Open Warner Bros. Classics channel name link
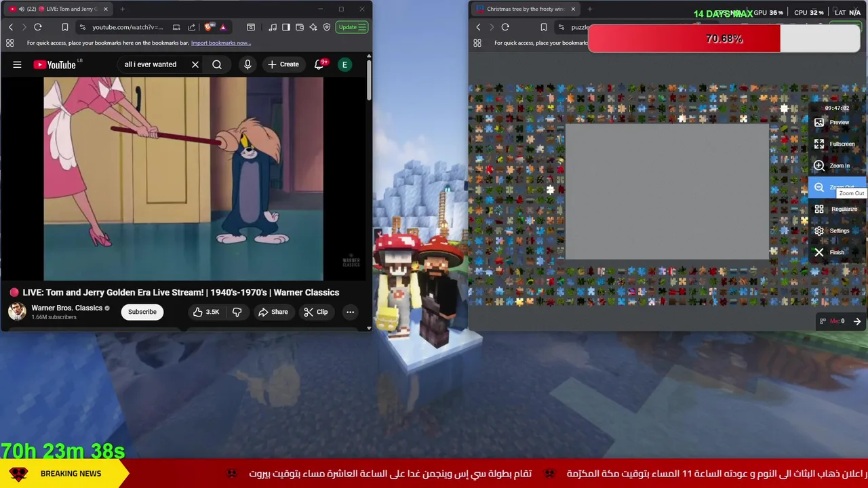Screen dimensions: 868x488 pyautogui.click(x=66, y=308)
